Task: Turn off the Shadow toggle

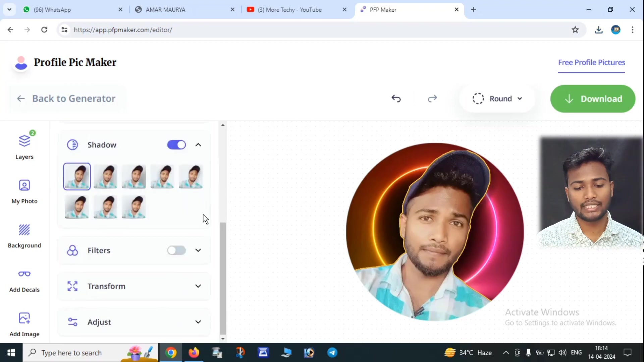Action: (x=176, y=145)
